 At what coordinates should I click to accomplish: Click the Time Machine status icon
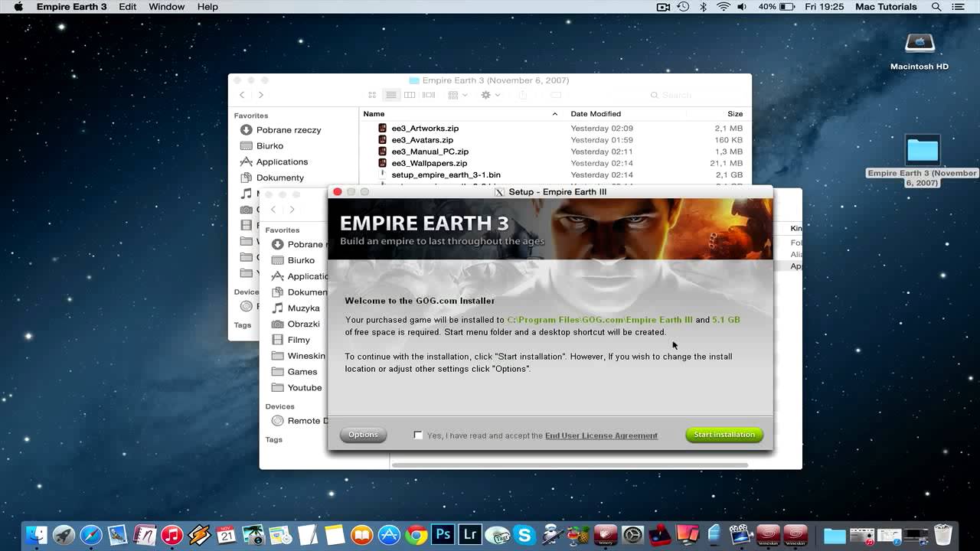(x=683, y=7)
